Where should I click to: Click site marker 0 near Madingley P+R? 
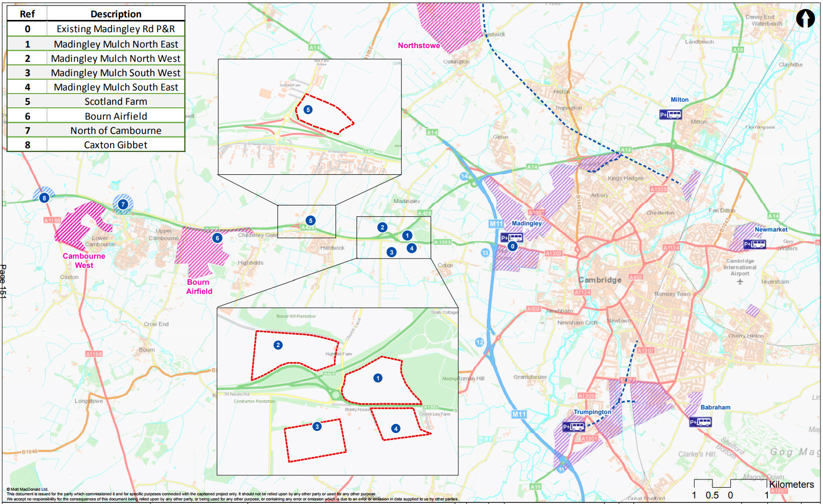[513, 246]
